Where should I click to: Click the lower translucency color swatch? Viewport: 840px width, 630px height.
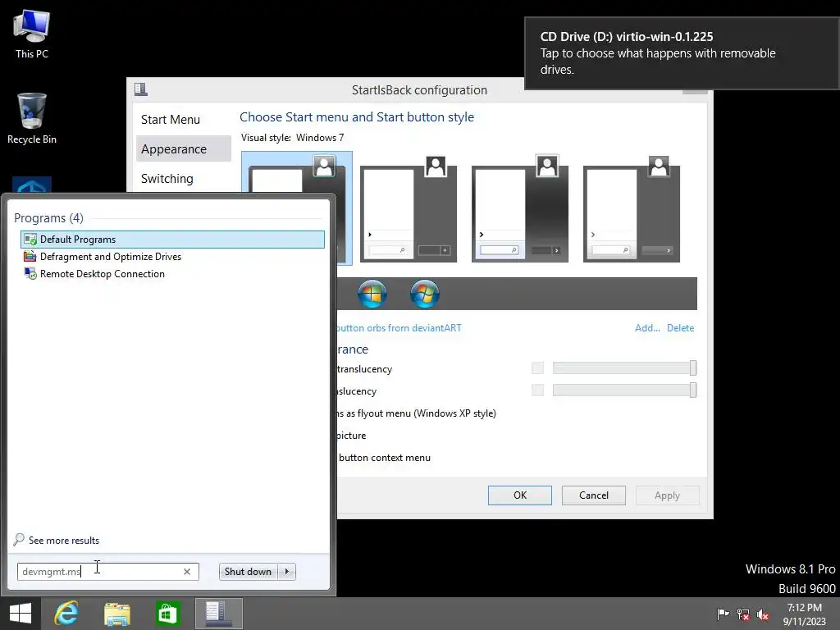click(537, 390)
